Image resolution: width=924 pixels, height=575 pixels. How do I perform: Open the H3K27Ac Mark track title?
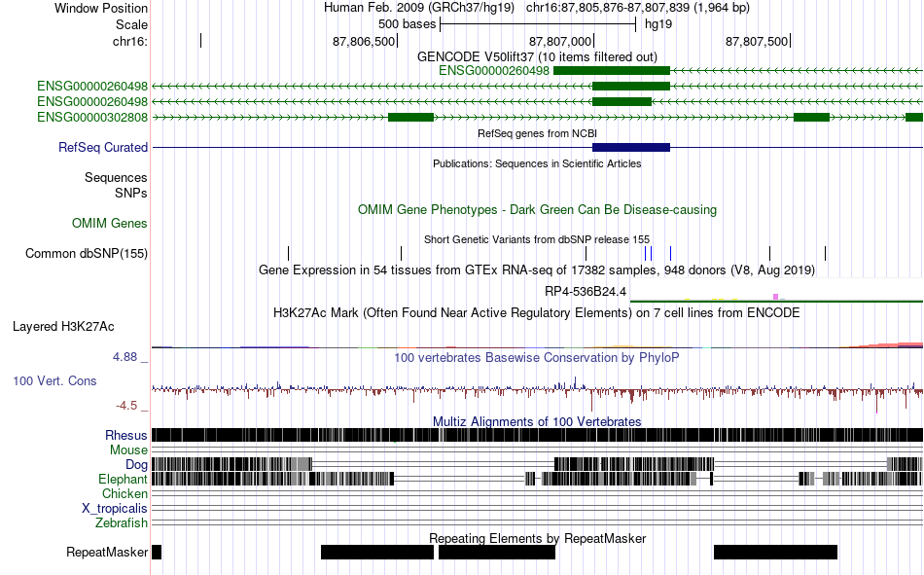(x=537, y=312)
